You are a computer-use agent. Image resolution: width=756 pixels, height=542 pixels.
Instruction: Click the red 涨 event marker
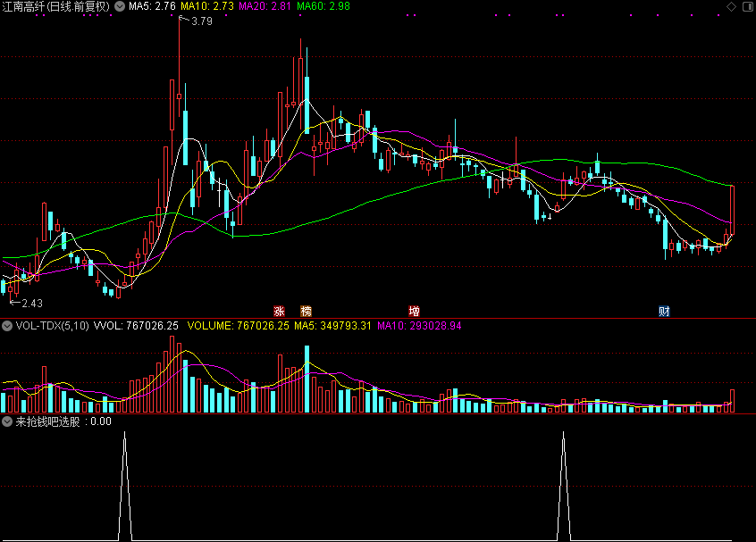point(280,311)
